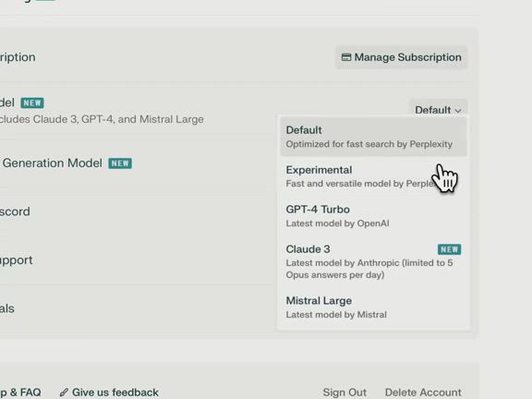The height and width of the screenshot is (399, 532).
Task: Select the Default model option
Action: [373, 137]
